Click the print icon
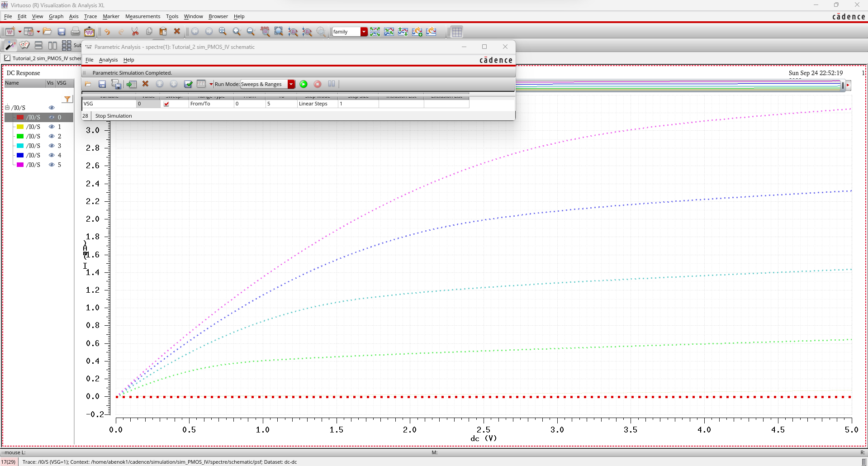868x466 pixels. [76, 32]
